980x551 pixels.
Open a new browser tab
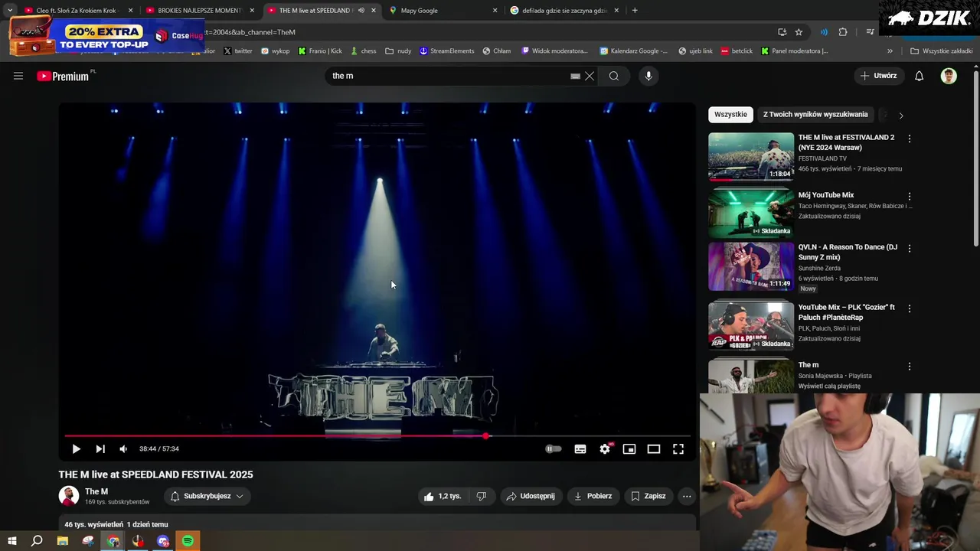pyautogui.click(x=635, y=11)
